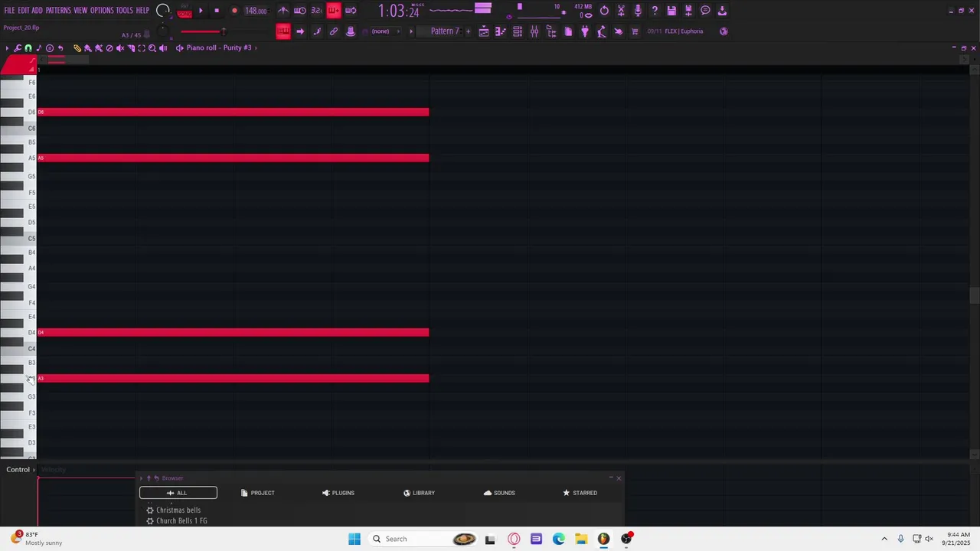Toggle the piano roll snap magnet
This screenshot has width=980, height=551.
coord(28,48)
